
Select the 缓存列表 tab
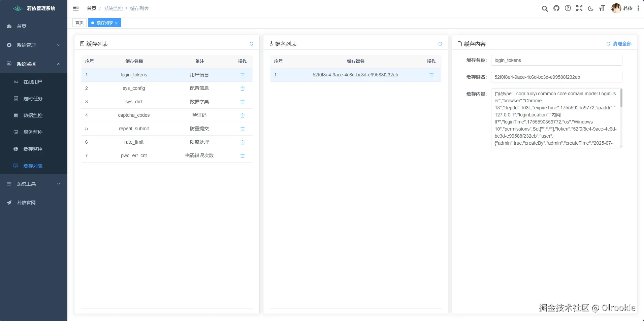pos(104,23)
